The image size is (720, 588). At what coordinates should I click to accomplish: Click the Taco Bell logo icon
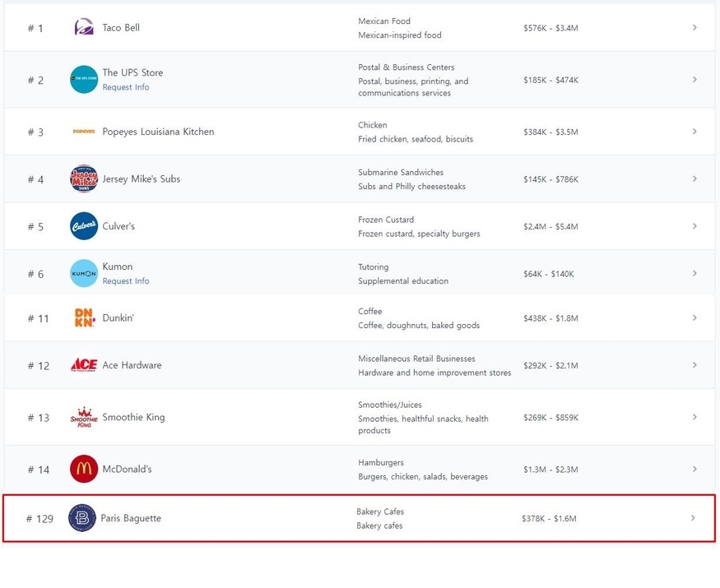point(84,27)
